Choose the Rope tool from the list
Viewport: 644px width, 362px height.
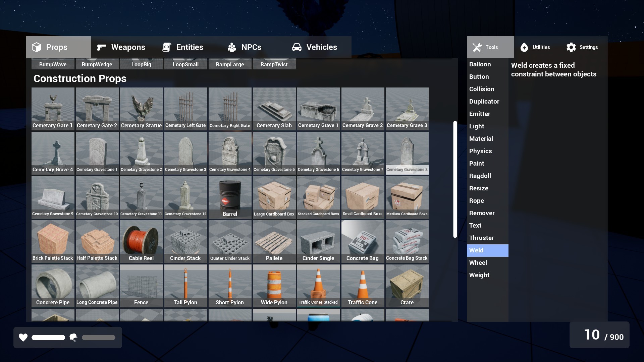click(476, 200)
